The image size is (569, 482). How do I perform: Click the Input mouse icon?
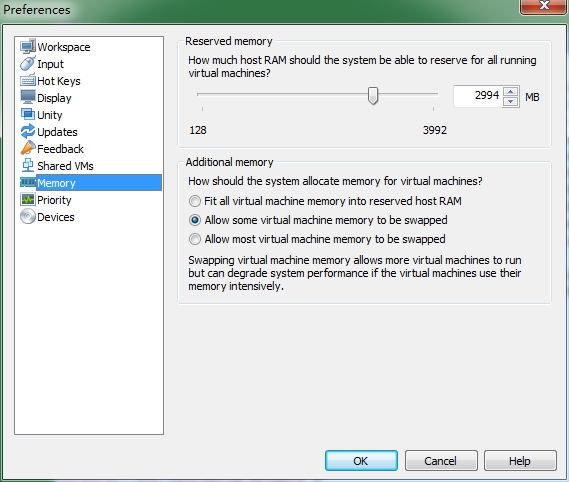[28, 64]
